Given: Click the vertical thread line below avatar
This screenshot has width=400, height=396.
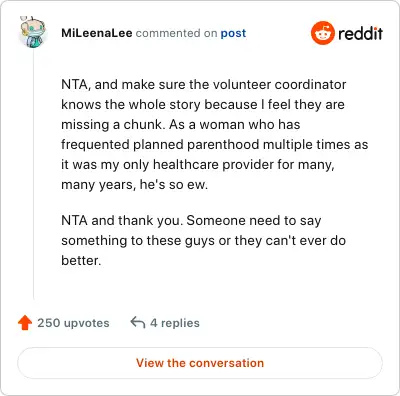Looking at the screenshot, I should tap(33, 173).
